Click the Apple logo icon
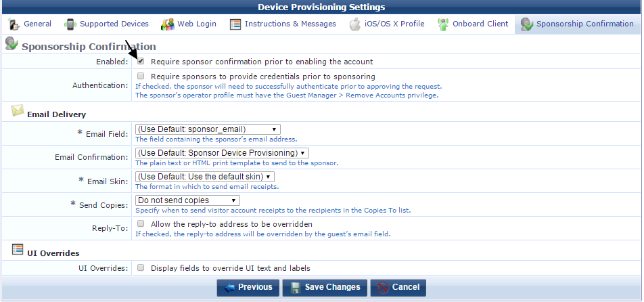The image size is (644, 302). [355, 24]
